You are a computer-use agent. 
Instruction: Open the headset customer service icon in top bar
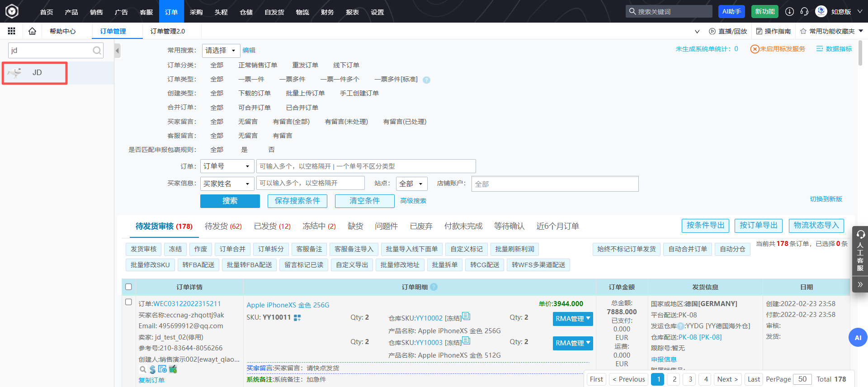click(804, 11)
